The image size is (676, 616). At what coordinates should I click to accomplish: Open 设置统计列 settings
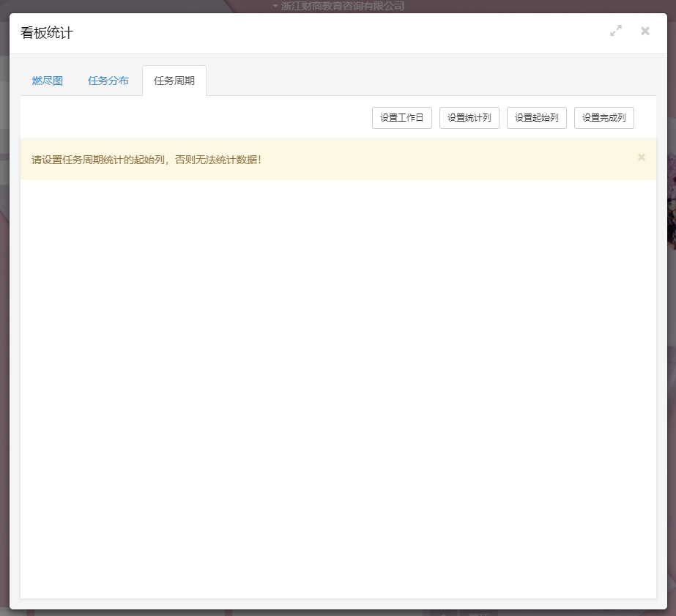469,117
